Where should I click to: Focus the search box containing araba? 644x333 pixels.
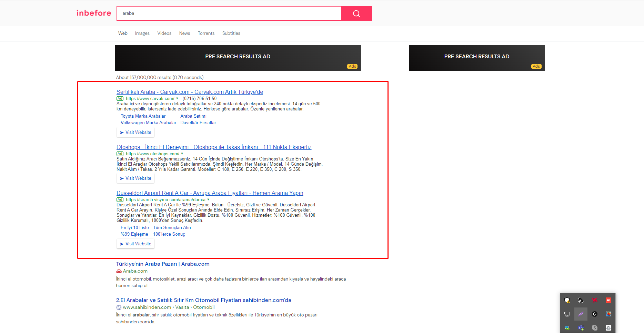click(229, 13)
